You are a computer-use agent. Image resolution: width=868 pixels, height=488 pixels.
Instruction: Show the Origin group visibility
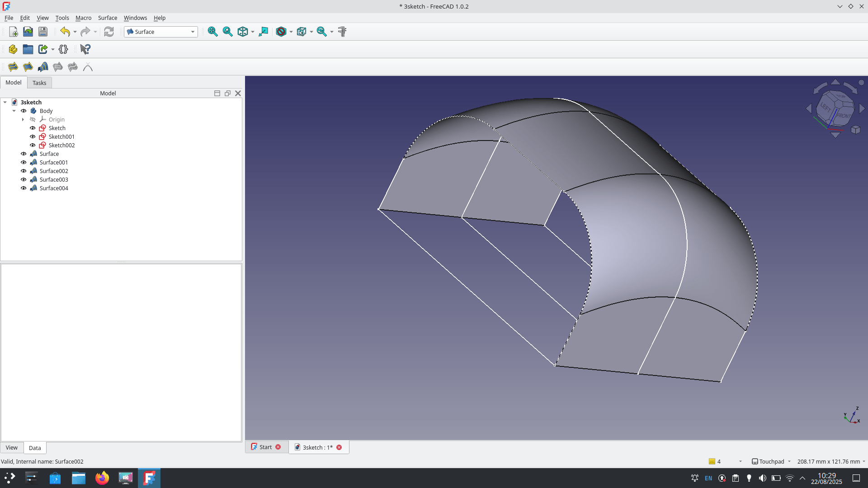click(x=33, y=119)
